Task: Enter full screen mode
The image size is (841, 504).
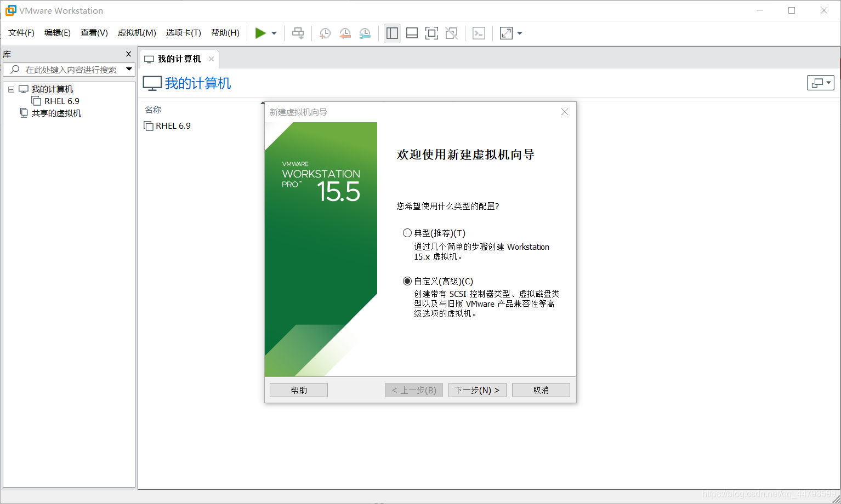Action: click(x=431, y=33)
